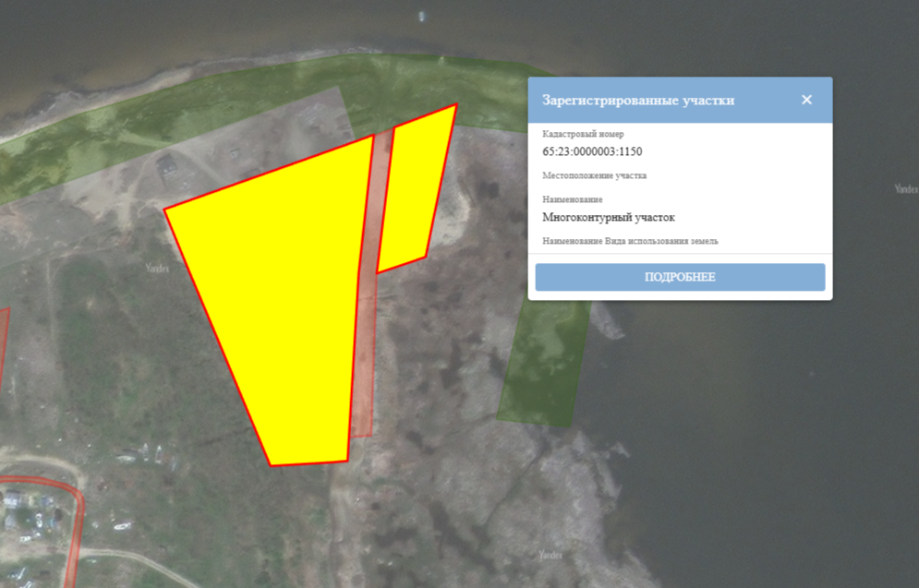This screenshot has height=588, width=919.
Task: Click the dark building on the gray parcel
Action: click(167, 167)
